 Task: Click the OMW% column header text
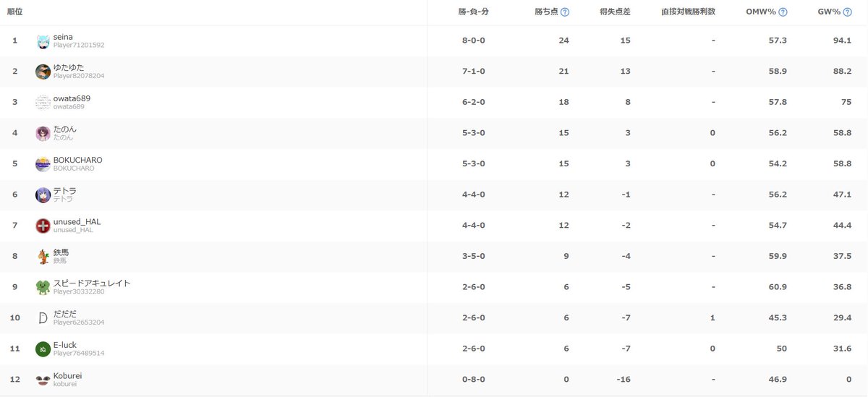tap(762, 12)
